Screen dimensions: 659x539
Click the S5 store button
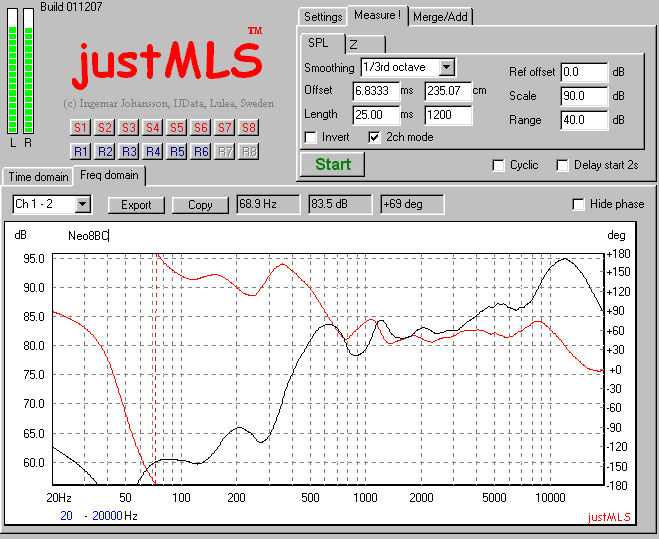[x=177, y=127]
